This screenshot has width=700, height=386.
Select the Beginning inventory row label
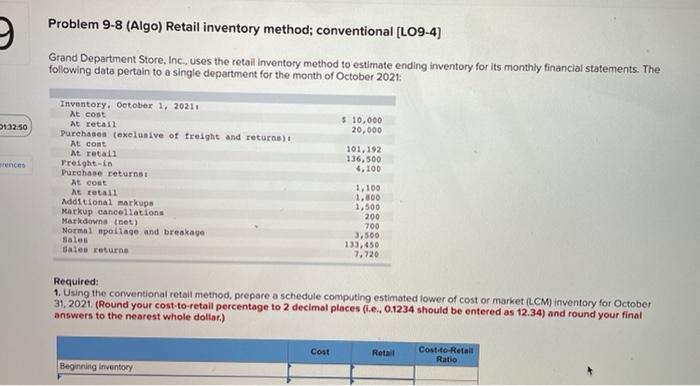(96, 367)
